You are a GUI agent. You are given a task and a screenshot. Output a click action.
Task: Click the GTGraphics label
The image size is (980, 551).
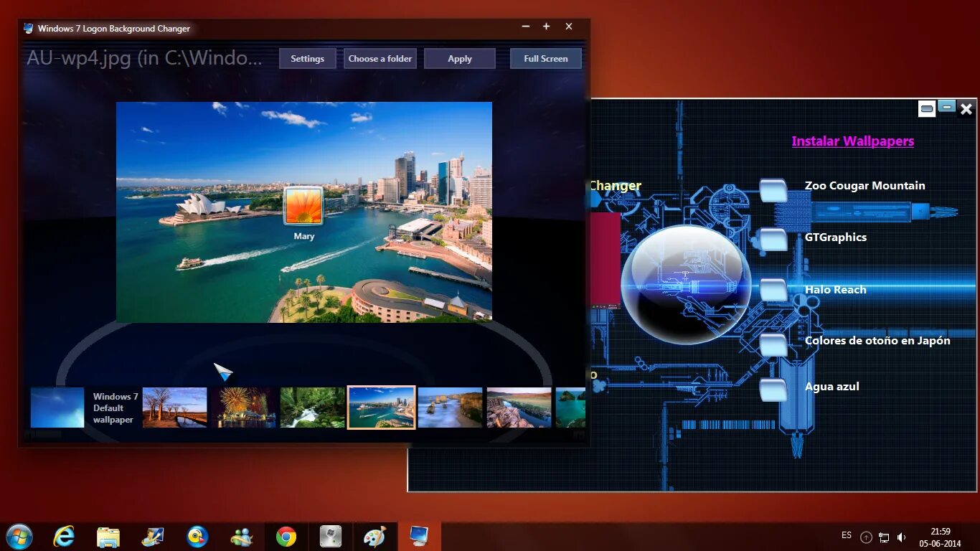click(835, 237)
